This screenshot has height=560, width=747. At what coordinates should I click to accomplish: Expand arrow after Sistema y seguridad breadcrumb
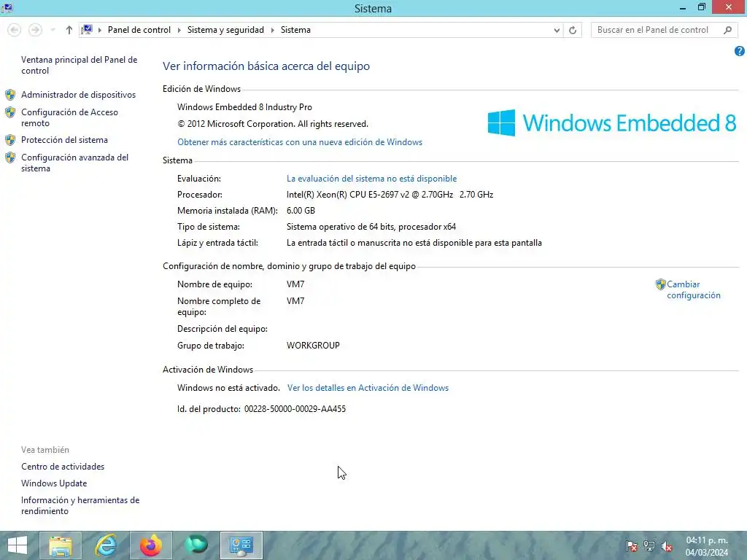click(273, 30)
